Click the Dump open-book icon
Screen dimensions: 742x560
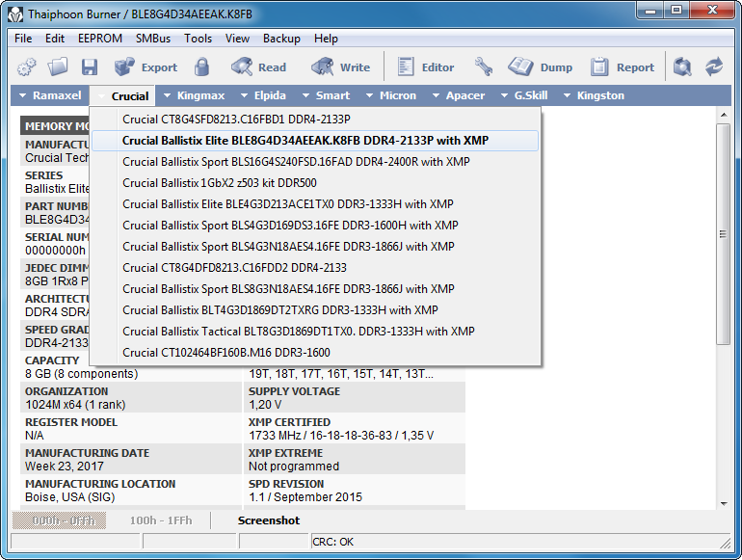pos(520,67)
